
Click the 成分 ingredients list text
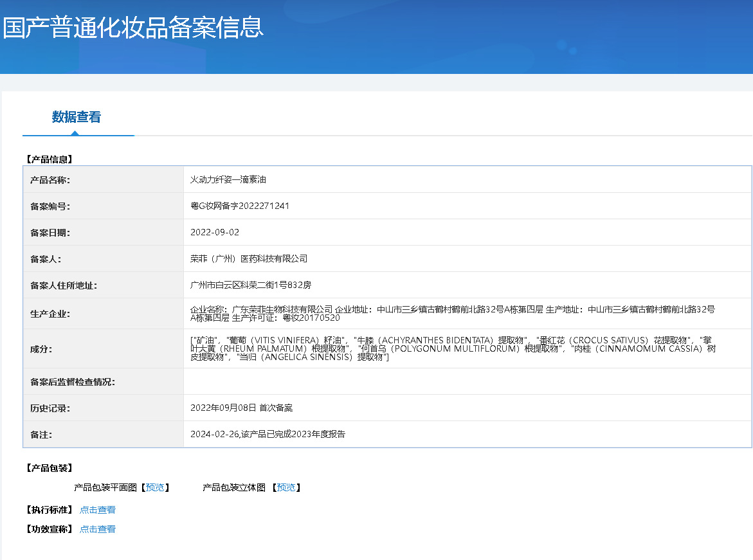[x=453, y=348]
